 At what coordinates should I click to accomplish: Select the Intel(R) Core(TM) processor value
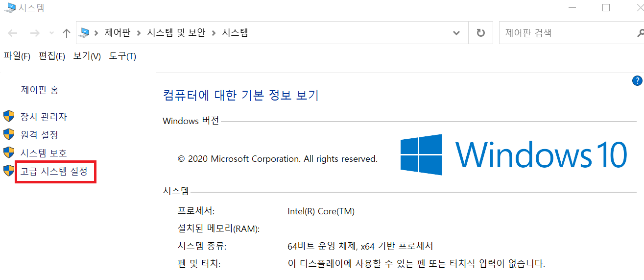[321, 211]
